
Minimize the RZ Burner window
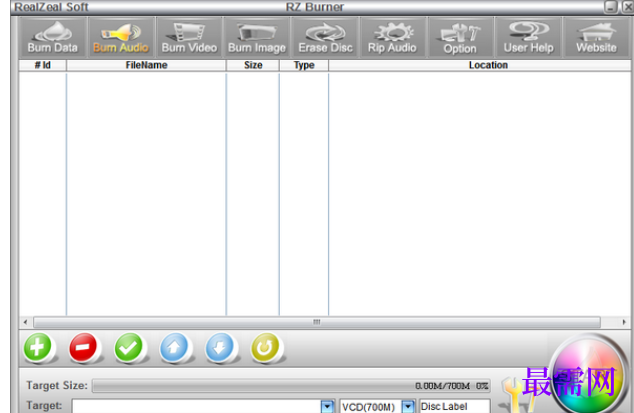click(611, 7)
